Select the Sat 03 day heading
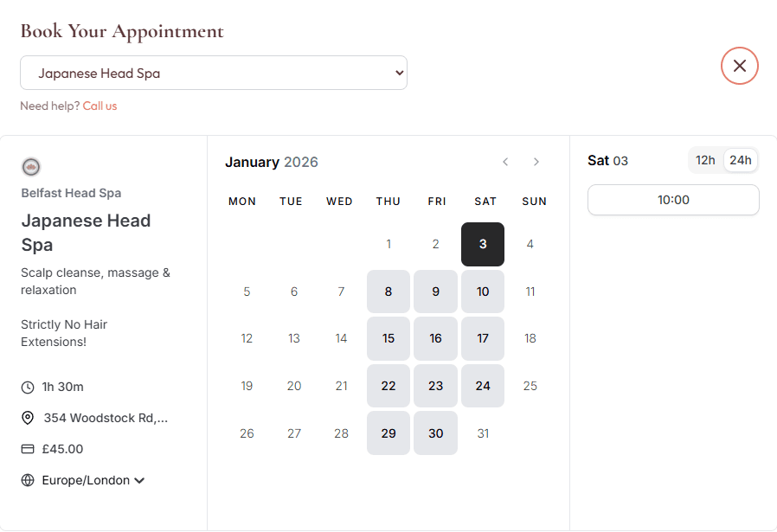Screen dimensions: 777x532 pyautogui.click(x=608, y=160)
